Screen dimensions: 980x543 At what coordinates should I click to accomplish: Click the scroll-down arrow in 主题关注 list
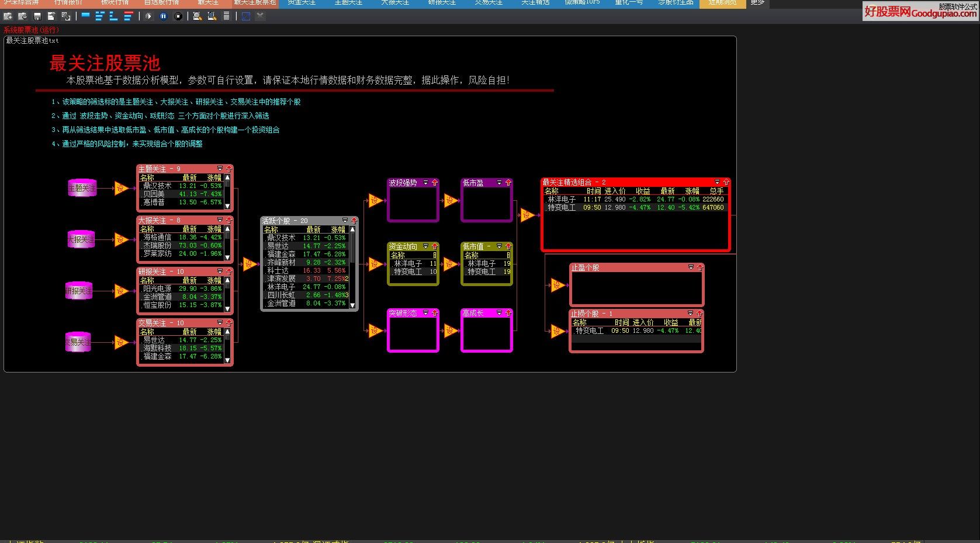click(x=227, y=206)
